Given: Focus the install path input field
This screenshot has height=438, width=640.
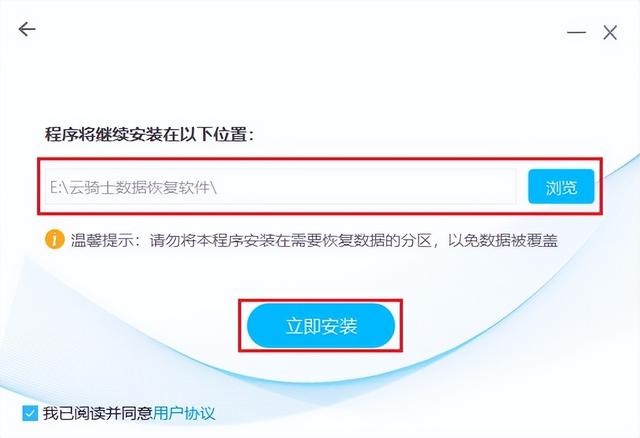Looking at the screenshot, I should 281,187.
